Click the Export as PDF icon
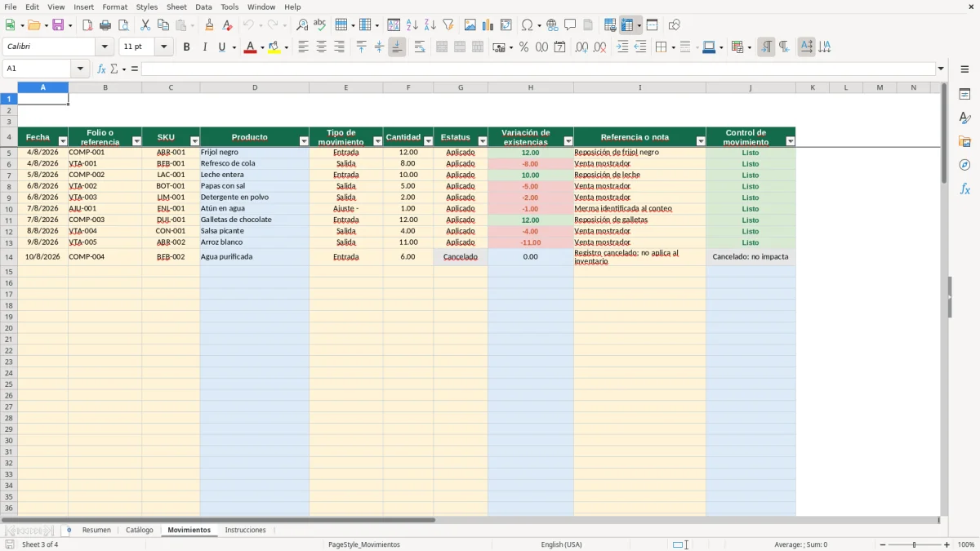 coord(87,25)
